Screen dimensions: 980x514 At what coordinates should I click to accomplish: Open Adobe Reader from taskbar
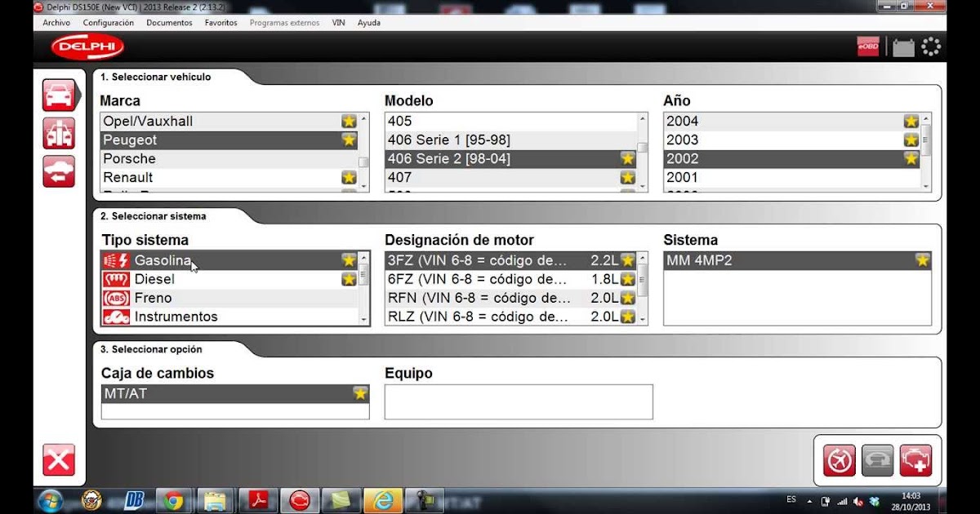click(x=258, y=500)
